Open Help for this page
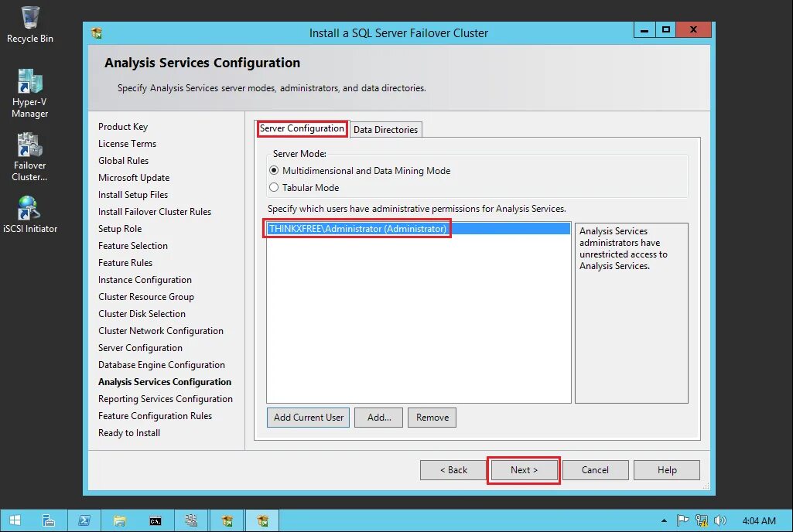793x532 pixels. click(667, 470)
